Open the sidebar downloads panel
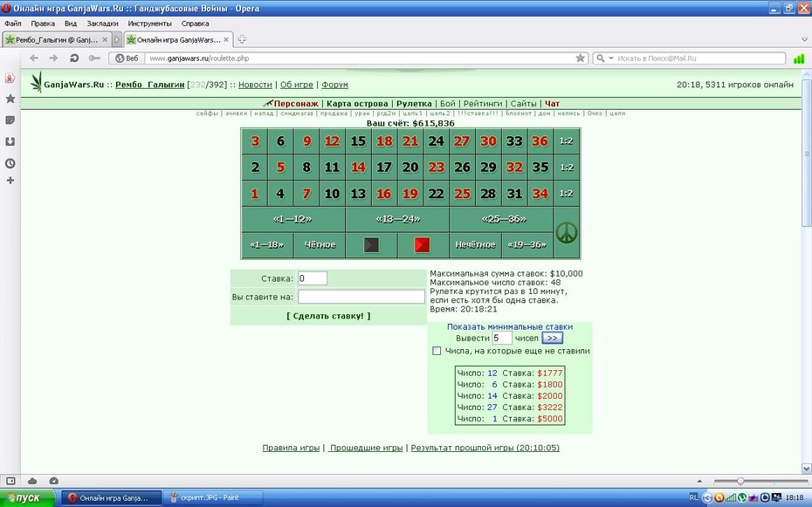812x507 pixels. tap(10, 141)
